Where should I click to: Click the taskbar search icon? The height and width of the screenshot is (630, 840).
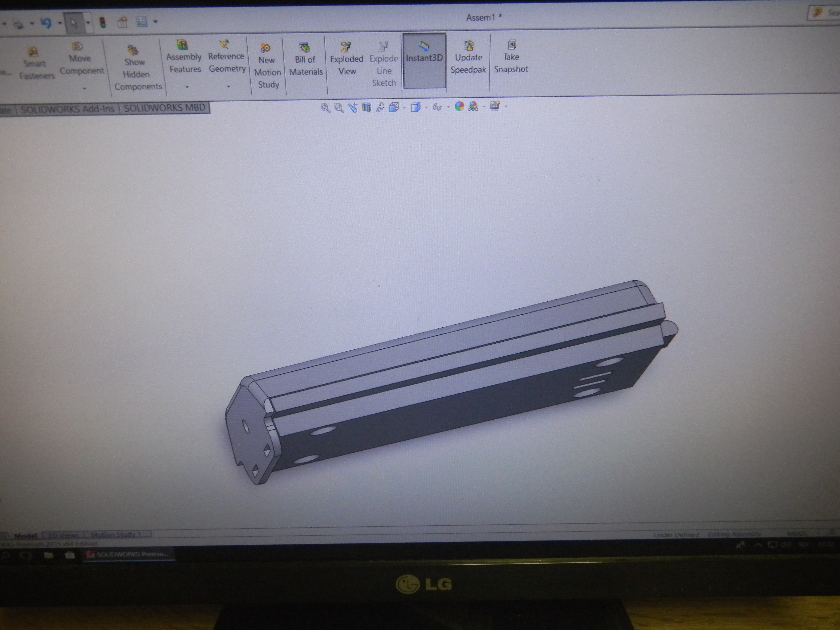[x=6, y=556]
